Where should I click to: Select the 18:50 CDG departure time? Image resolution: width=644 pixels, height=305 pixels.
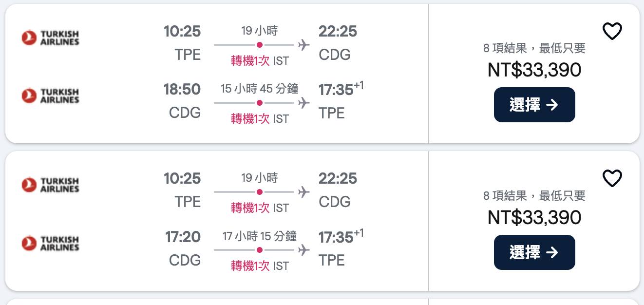point(182,89)
